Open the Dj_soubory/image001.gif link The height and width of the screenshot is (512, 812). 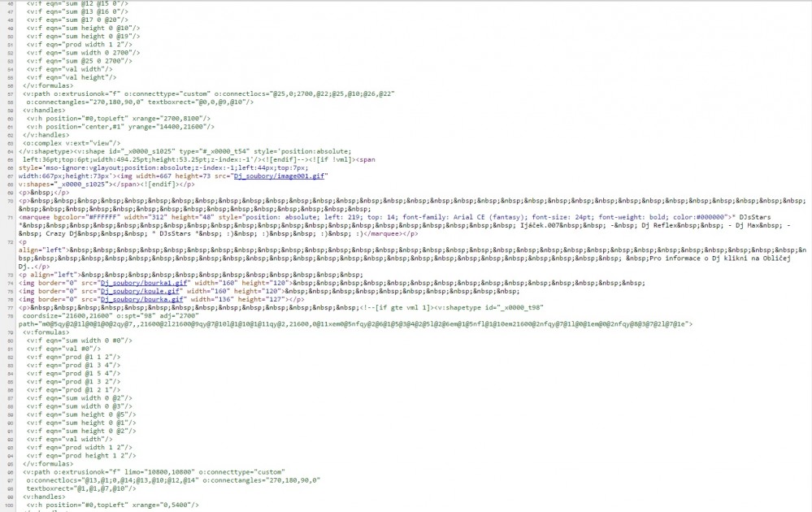(279, 175)
